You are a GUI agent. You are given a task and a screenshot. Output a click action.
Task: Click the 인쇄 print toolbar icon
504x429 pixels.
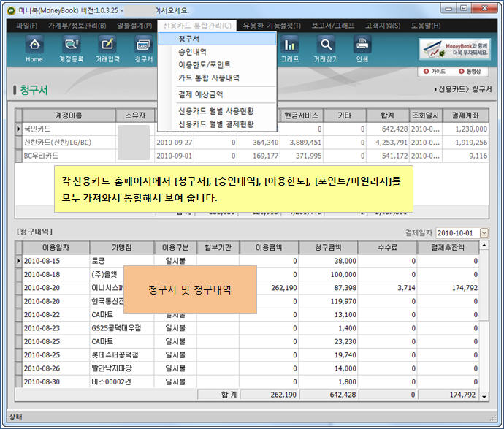coord(362,48)
